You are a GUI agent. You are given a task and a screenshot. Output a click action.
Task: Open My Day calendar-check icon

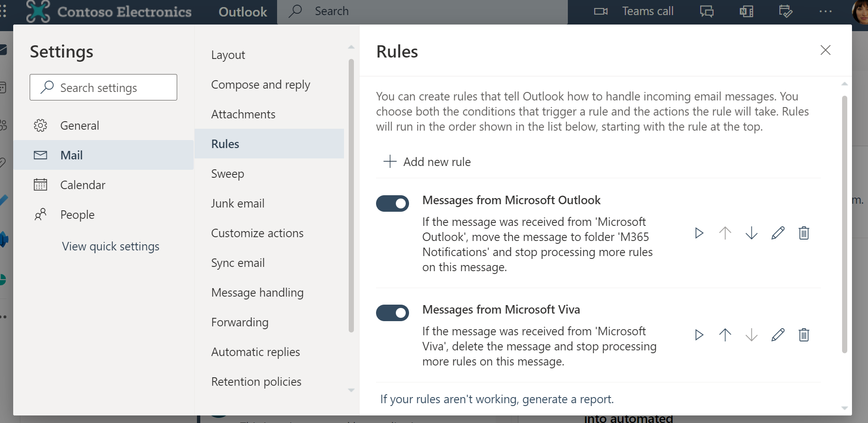tap(786, 11)
